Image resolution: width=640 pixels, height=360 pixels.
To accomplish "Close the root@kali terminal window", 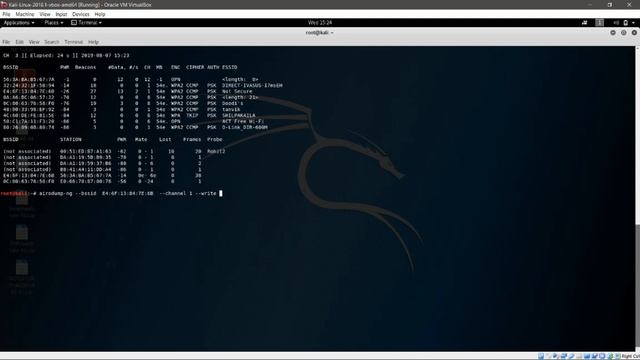I will 634,33.
